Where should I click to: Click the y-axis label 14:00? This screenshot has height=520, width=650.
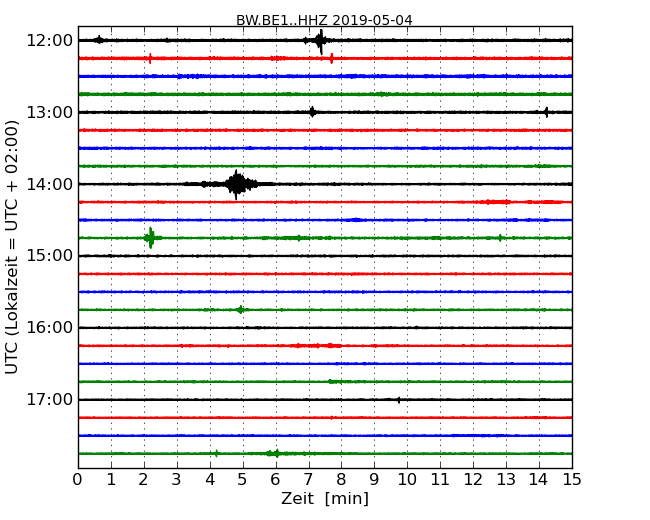(x=49, y=184)
